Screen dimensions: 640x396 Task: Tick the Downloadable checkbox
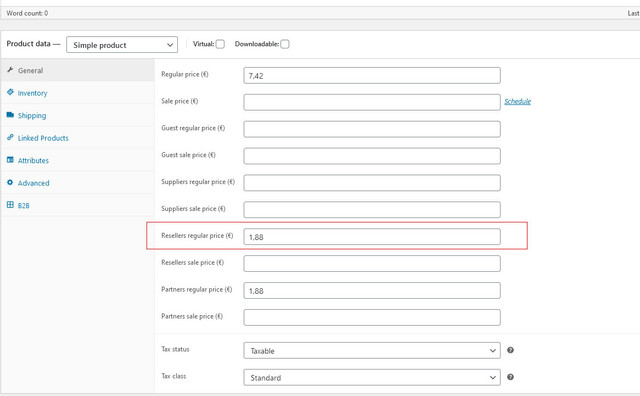pos(285,44)
